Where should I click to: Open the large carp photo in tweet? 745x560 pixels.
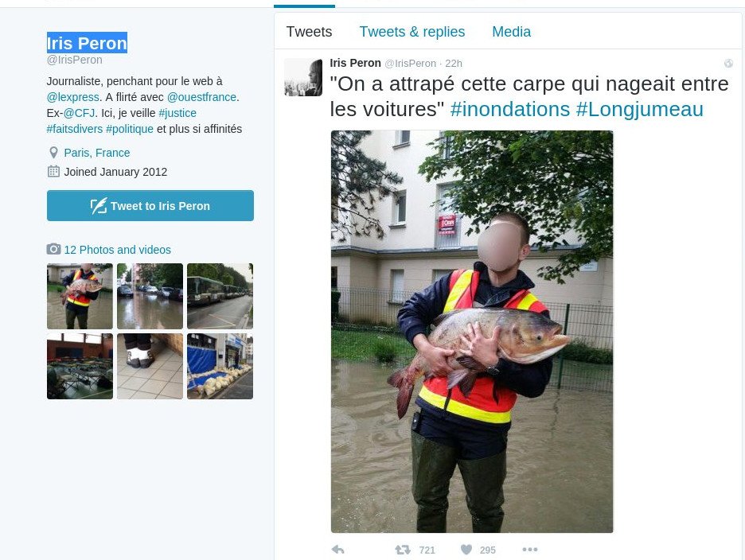[x=472, y=332]
